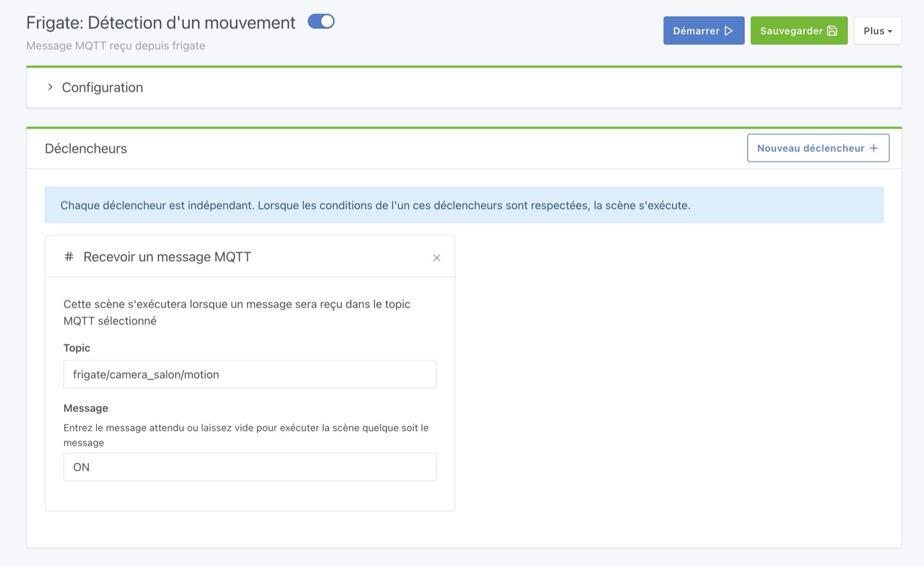This screenshot has width=924, height=566.
Task: Click the Déclencheurs section heading
Action: [x=86, y=148]
